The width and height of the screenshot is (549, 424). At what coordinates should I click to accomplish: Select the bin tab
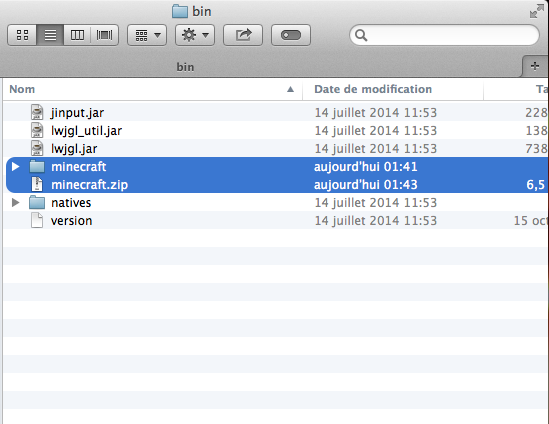(x=185, y=67)
